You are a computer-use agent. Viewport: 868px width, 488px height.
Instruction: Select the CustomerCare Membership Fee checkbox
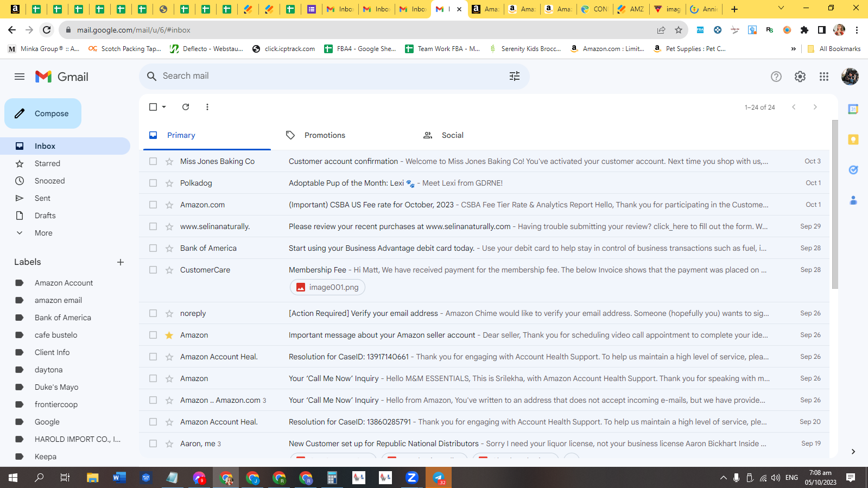tap(153, 270)
